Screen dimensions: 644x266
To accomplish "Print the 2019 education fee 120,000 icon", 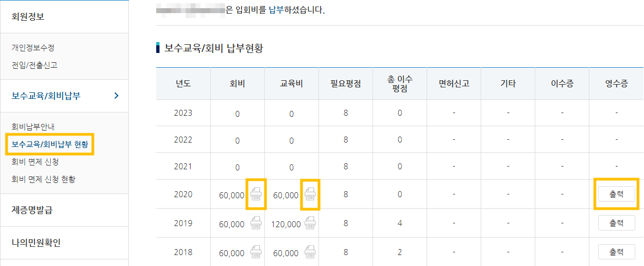I will [310, 223].
